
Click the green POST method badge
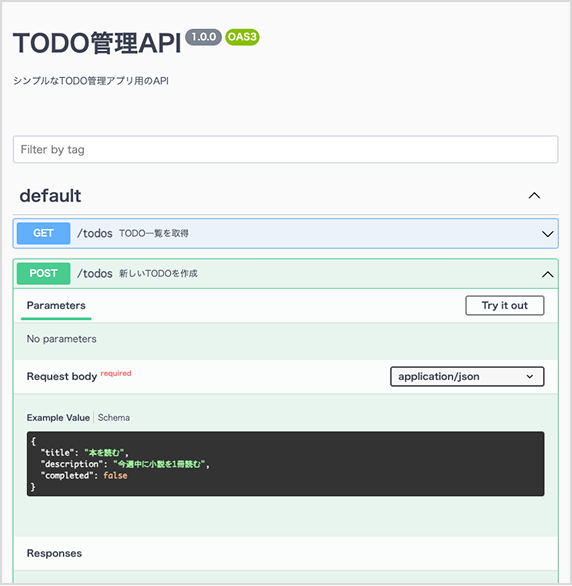tap(43, 274)
